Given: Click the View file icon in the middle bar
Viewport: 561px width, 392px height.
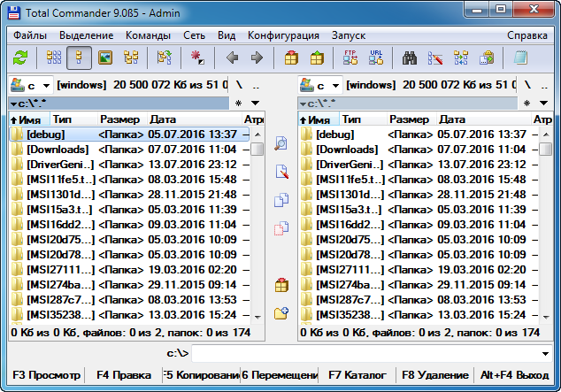Looking at the screenshot, I should click(x=281, y=144).
